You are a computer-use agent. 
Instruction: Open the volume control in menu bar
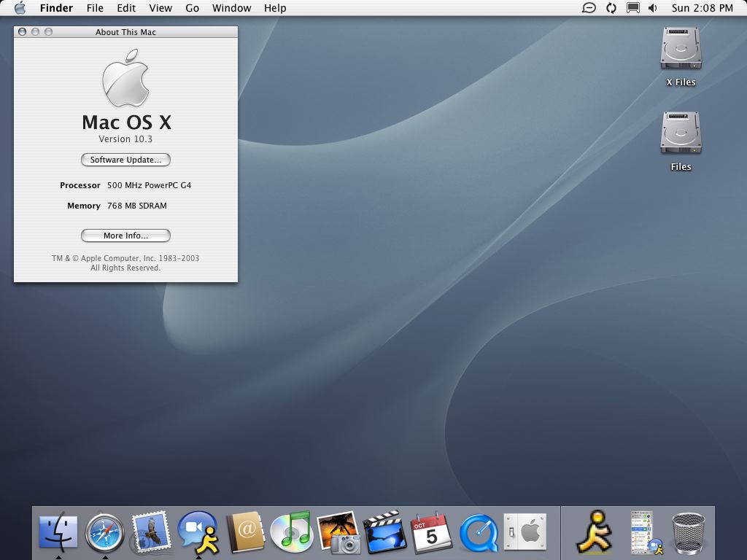652,8
